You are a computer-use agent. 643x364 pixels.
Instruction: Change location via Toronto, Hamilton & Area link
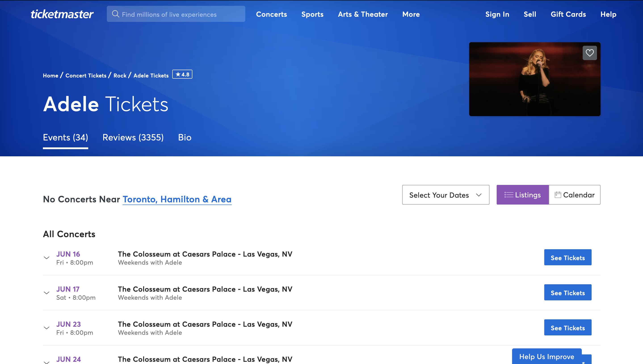177,199
